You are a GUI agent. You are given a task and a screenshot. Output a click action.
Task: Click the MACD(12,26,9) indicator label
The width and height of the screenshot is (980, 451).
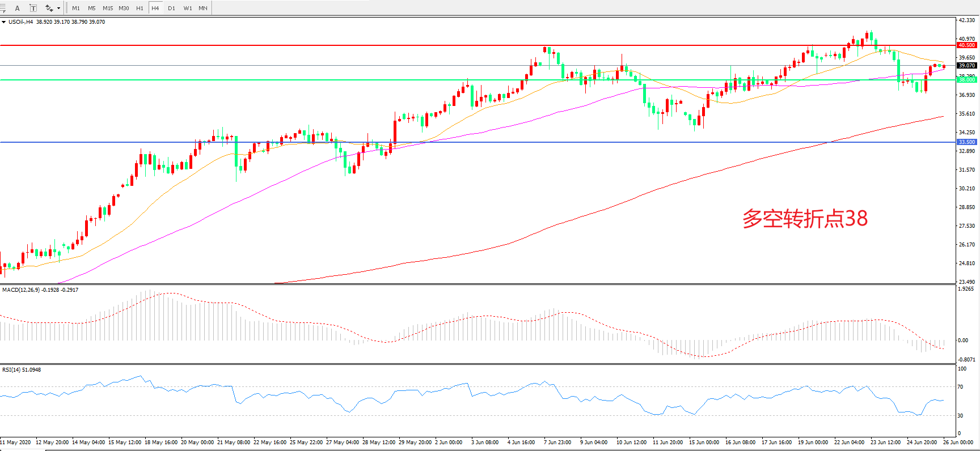[21, 290]
